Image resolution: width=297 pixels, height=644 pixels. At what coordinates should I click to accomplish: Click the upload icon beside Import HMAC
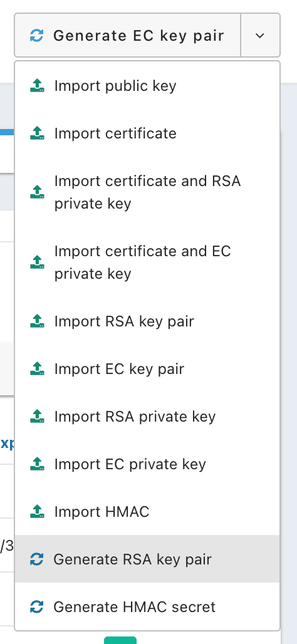(37, 512)
